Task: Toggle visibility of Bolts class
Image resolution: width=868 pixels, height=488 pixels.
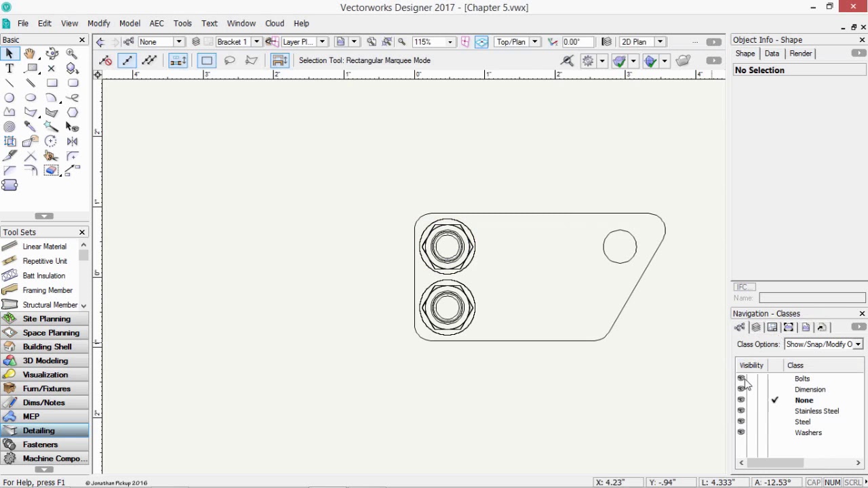Action: 741,379
